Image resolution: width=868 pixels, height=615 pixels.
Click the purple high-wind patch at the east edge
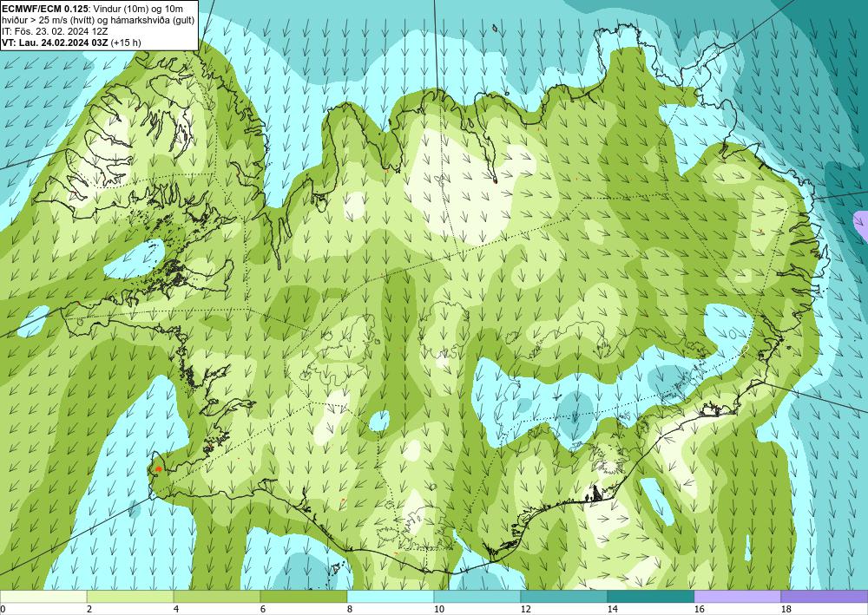click(x=861, y=225)
